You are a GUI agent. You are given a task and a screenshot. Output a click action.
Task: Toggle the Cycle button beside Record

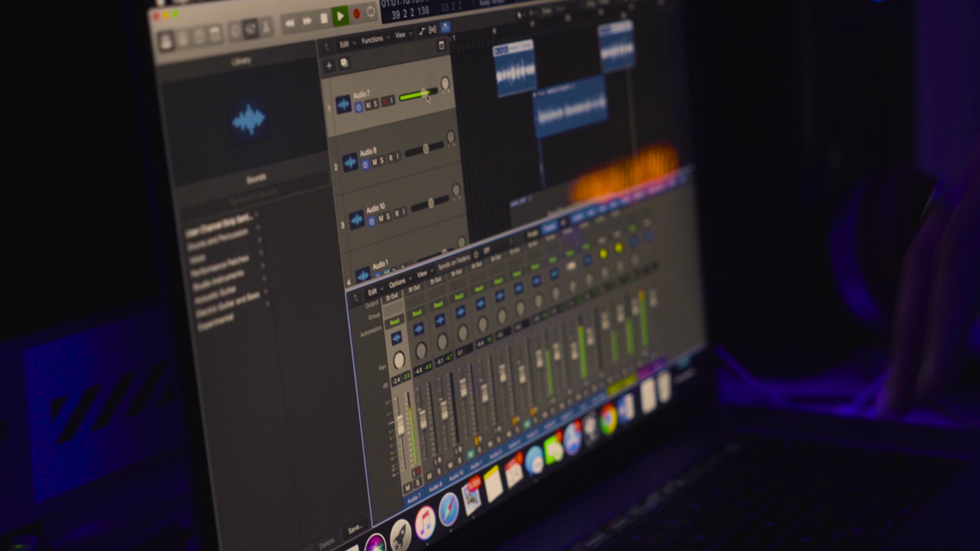click(371, 12)
